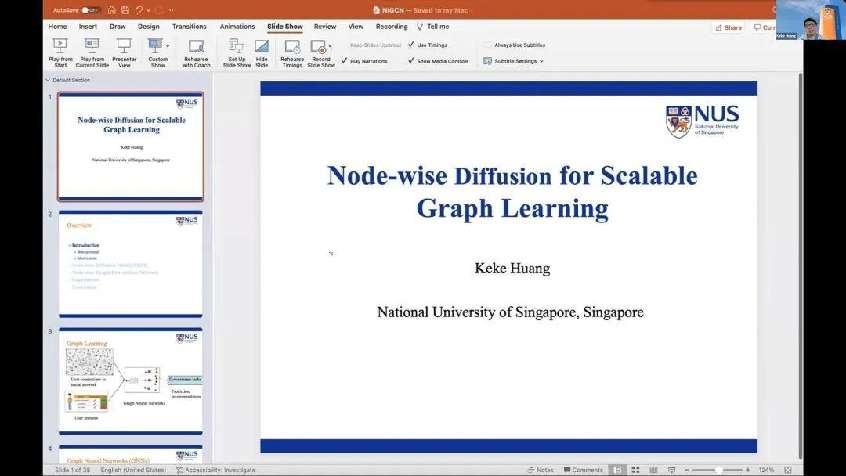Click the NIGCN document title

(x=420, y=10)
